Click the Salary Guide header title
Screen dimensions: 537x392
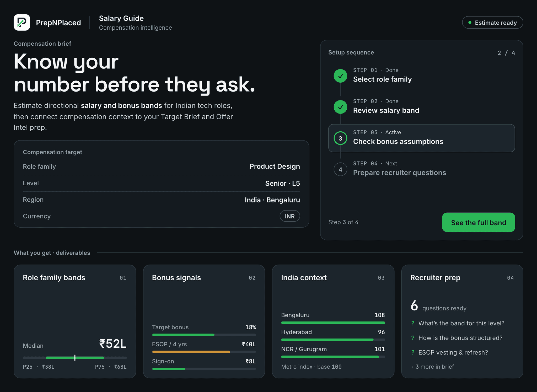click(121, 18)
